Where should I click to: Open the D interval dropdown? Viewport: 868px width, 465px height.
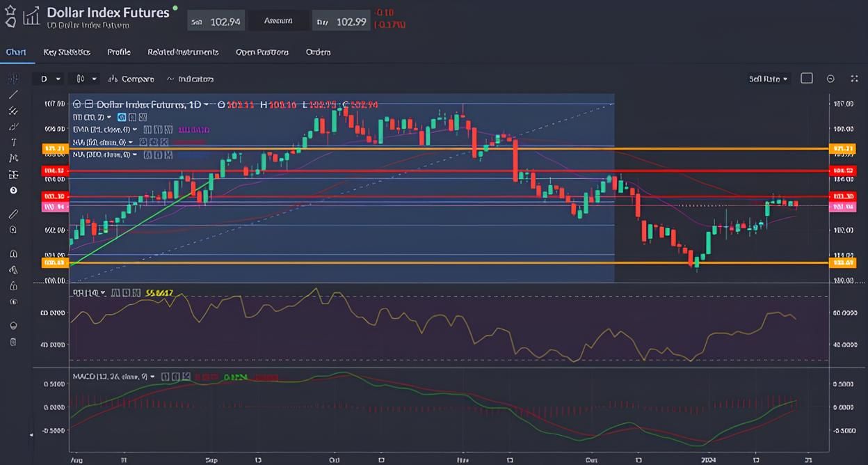(50, 79)
